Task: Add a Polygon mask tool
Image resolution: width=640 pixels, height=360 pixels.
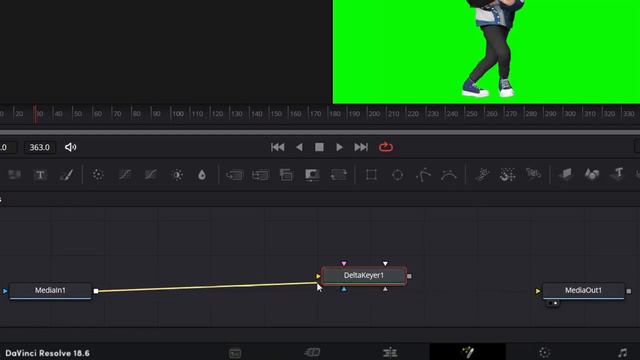Action: point(423,175)
